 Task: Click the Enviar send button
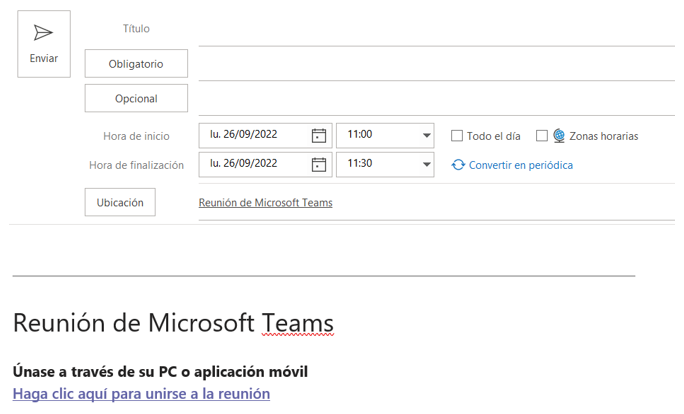pyautogui.click(x=44, y=44)
